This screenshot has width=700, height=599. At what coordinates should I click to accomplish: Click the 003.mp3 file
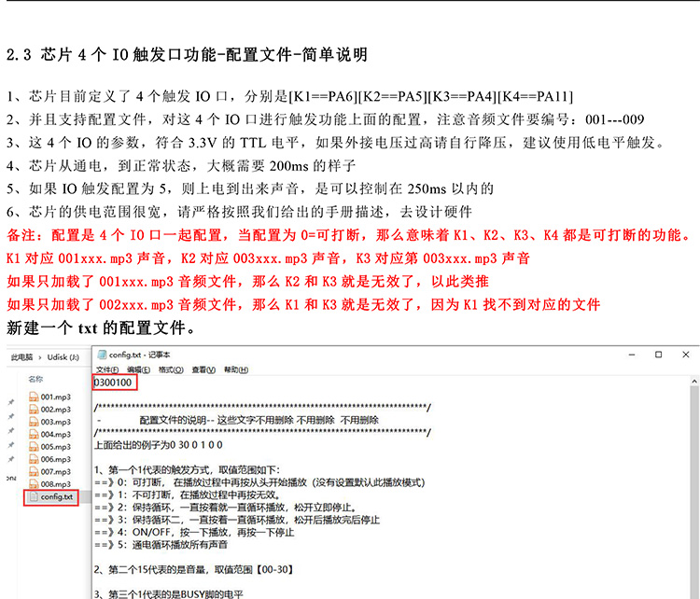click(x=55, y=422)
